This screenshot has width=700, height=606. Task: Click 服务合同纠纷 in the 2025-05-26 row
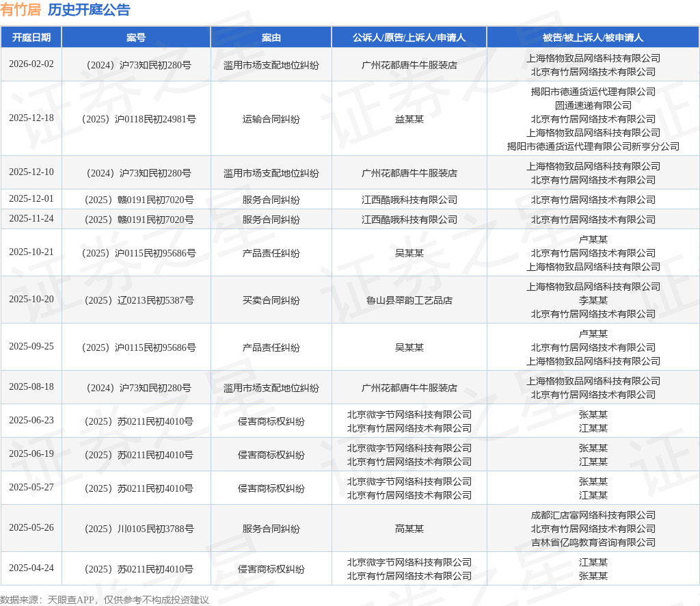point(271,529)
